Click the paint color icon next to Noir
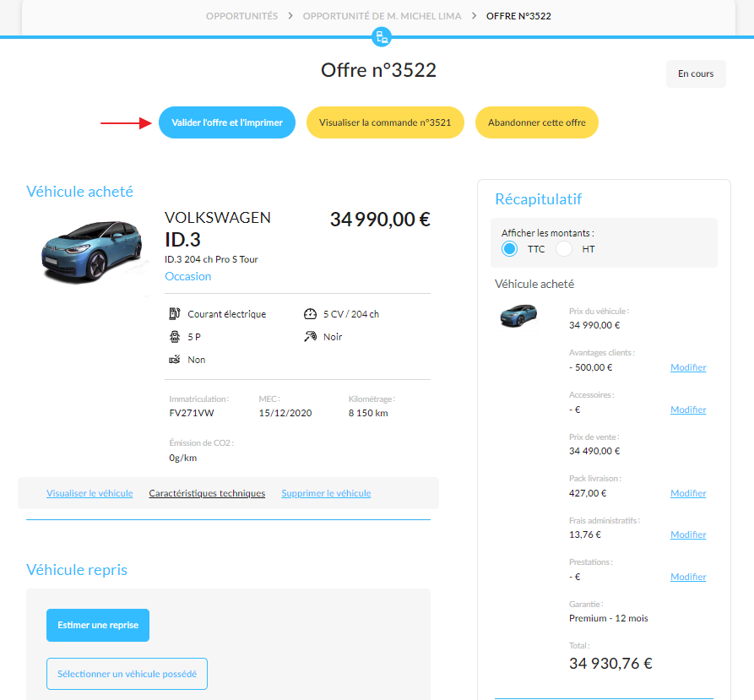The height and width of the screenshot is (700, 754). click(310, 337)
